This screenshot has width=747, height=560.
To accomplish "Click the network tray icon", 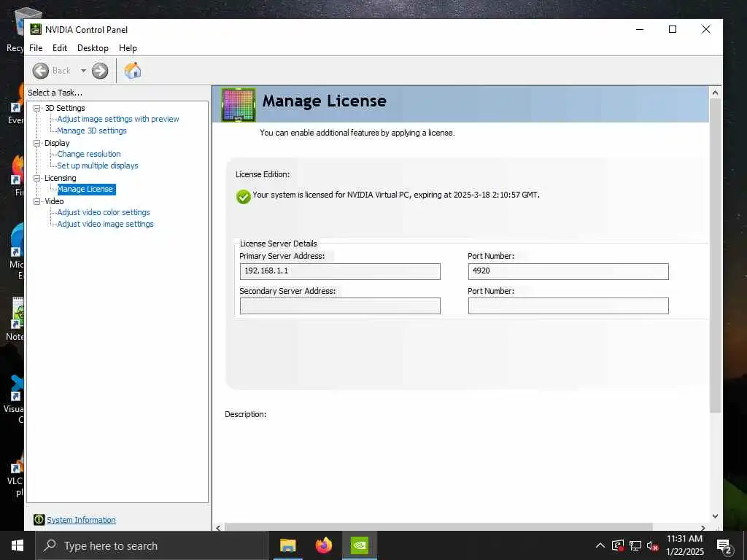I will coord(635,545).
